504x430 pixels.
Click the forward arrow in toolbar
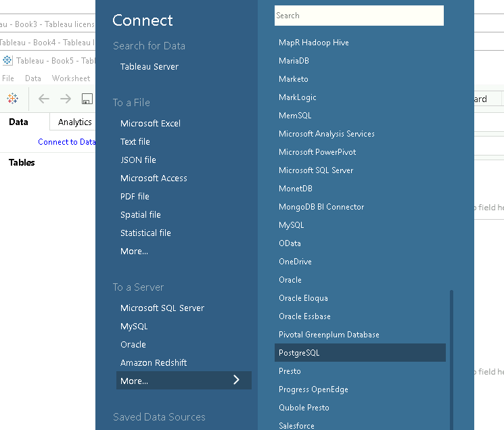pos(66,99)
